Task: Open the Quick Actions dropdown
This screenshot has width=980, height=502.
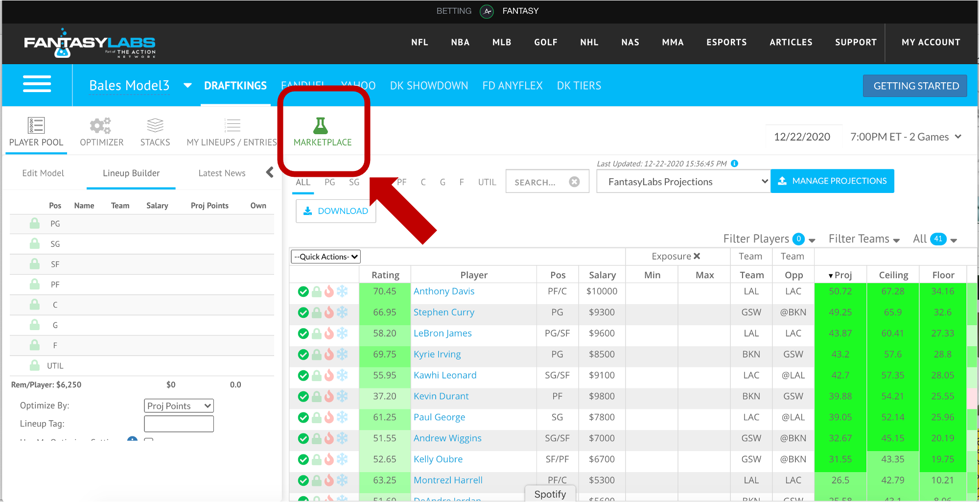Action: coord(326,257)
